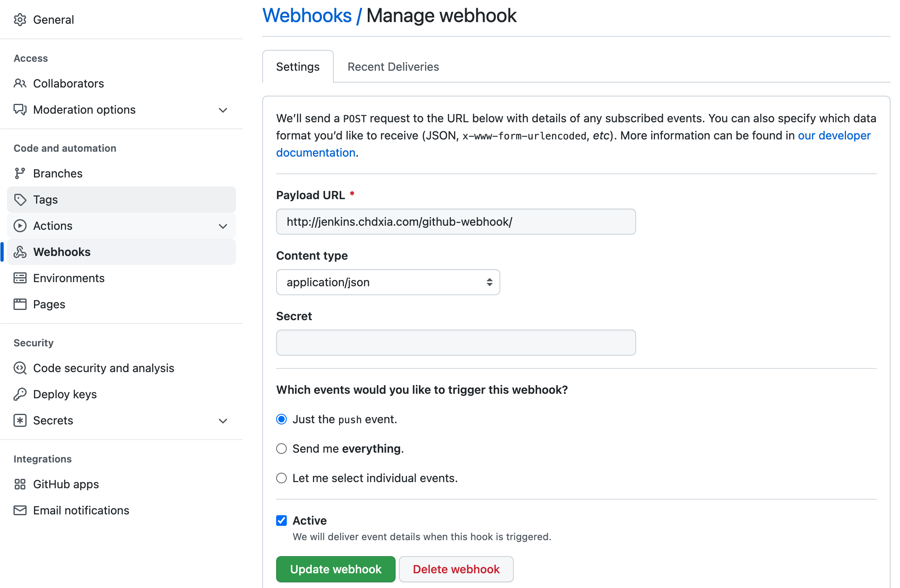Open the developer documentation link
Viewport: 900px width, 588px height.
tap(834, 135)
